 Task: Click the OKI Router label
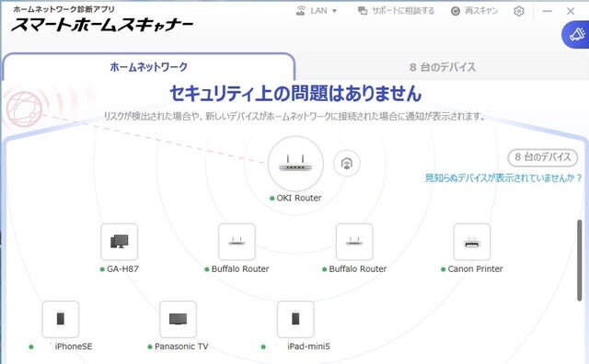pos(299,199)
